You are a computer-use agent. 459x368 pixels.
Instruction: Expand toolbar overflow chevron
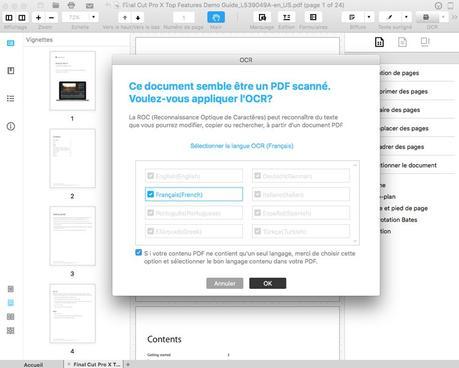click(x=454, y=17)
